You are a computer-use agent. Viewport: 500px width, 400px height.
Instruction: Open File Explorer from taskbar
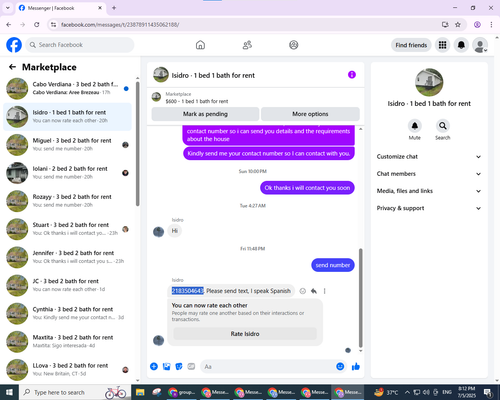pyautogui.click(x=140, y=392)
